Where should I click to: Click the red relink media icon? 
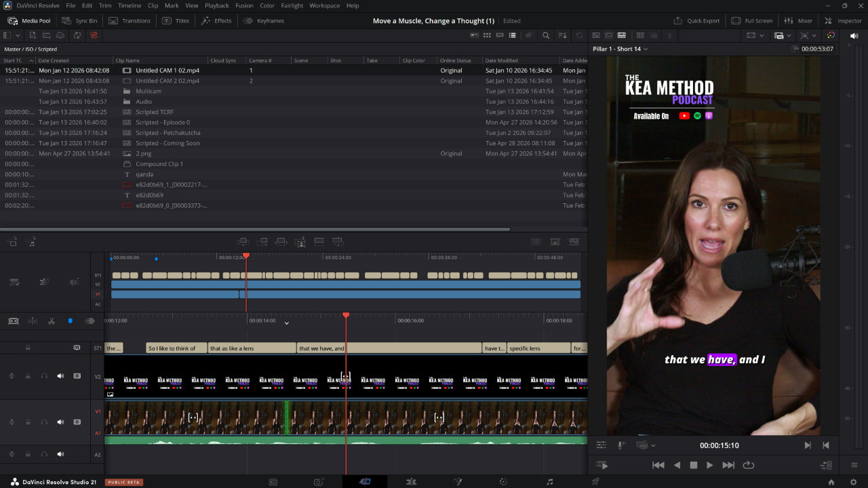click(93, 35)
